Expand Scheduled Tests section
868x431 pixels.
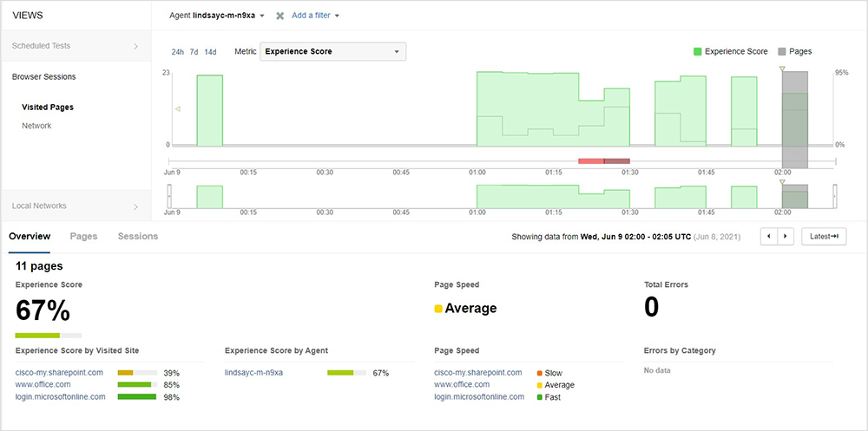click(75, 46)
